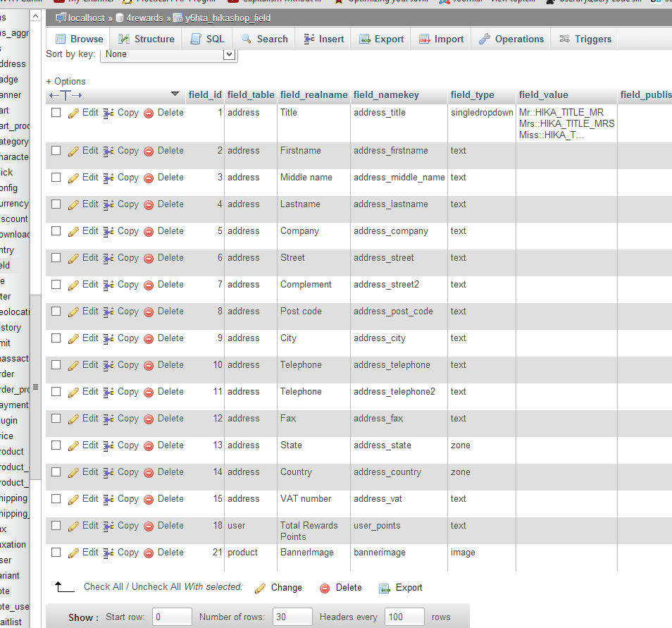Click the Number of rows input field
This screenshot has width=672, height=628.
coord(293,617)
